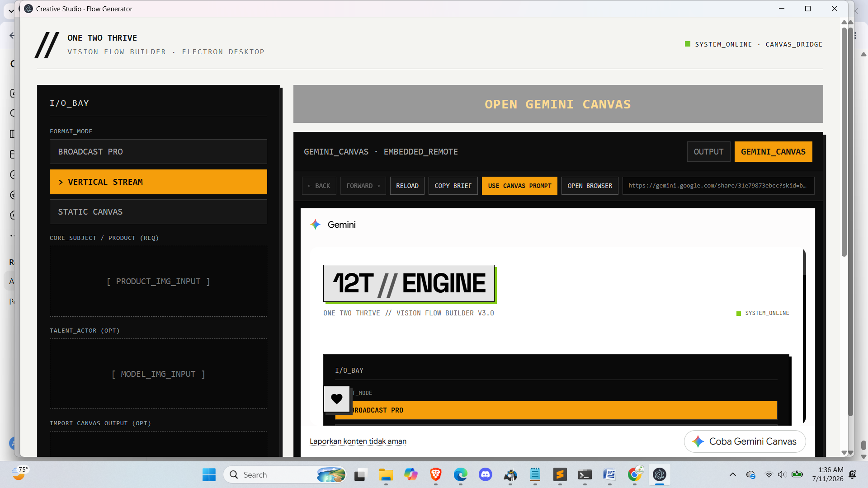Viewport: 868px width, 488px height.
Task: Click the Gemini sparkle logo
Action: (x=315, y=225)
